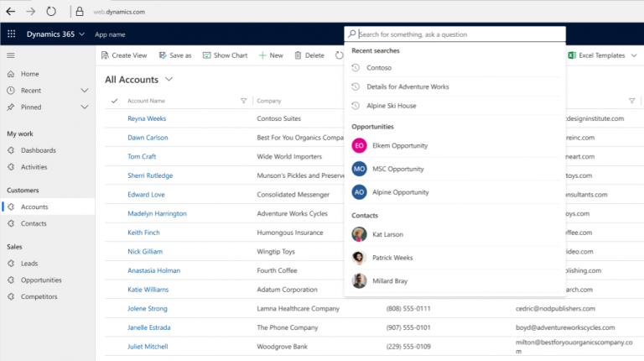Click the MSC Opportunity MO avatar

359,169
